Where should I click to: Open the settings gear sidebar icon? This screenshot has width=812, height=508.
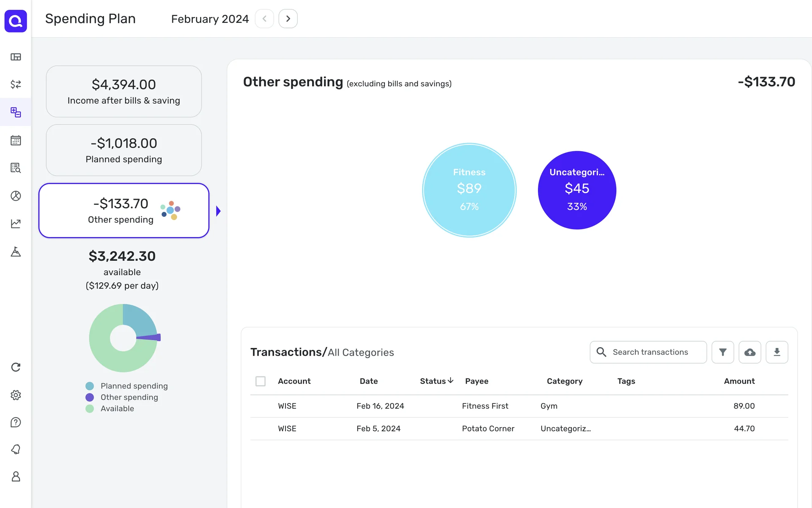pos(16,395)
